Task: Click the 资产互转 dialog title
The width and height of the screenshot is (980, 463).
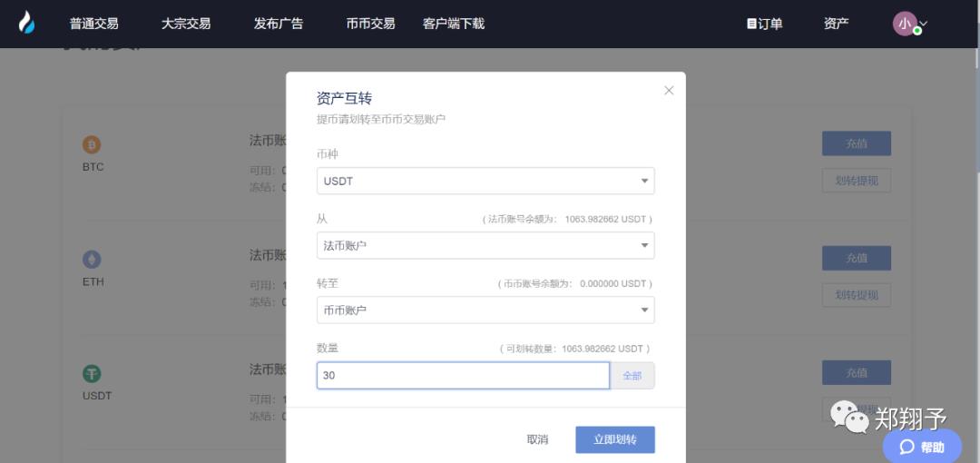Action: (345, 98)
